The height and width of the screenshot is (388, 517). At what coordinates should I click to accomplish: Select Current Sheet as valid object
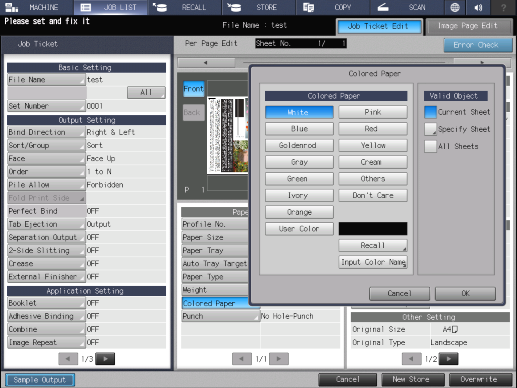coord(430,112)
